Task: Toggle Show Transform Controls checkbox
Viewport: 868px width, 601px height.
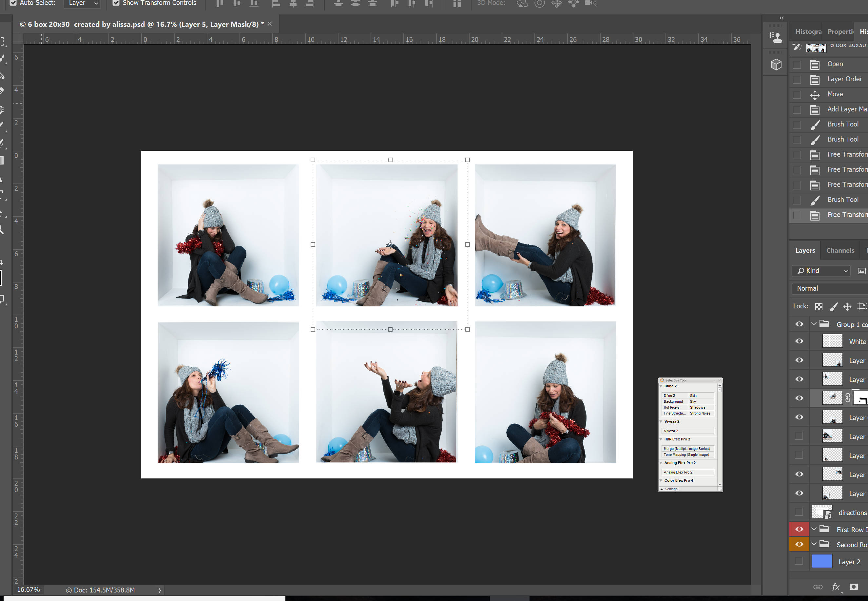Action: (x=116, y=3)
